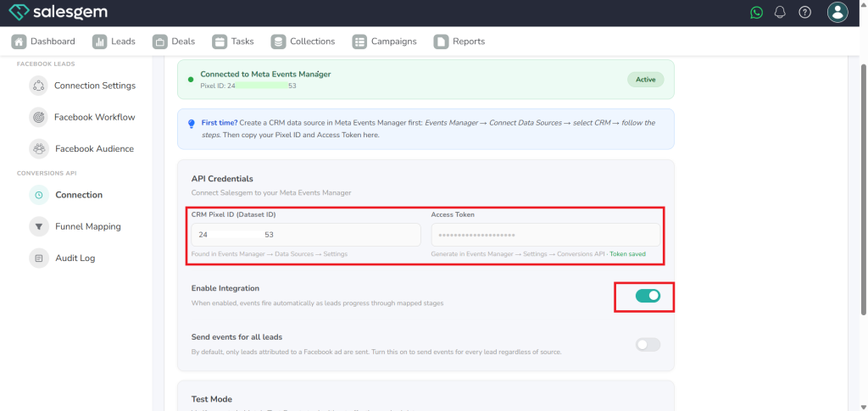Screen dimensions: 868x411
Task: Click the 'Enable Integration' label
Action: pyautogui.click(x=225, y=288)
